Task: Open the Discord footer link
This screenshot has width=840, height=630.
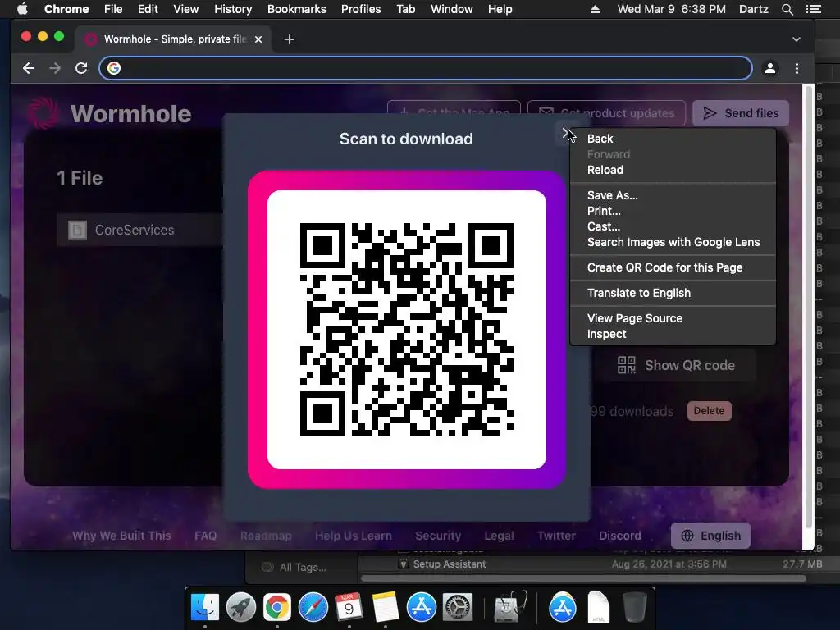Action: point(620,536)
